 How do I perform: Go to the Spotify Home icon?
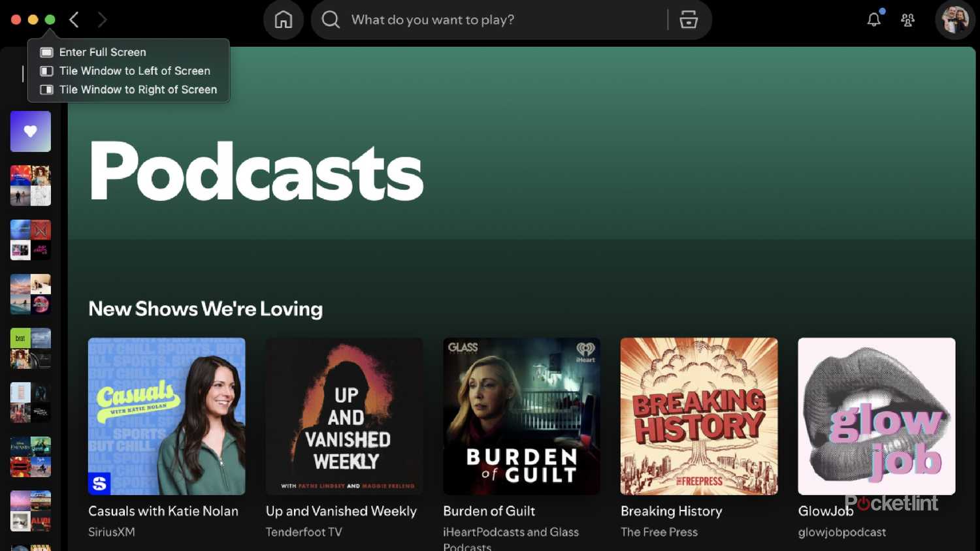[x=283, y=20]
